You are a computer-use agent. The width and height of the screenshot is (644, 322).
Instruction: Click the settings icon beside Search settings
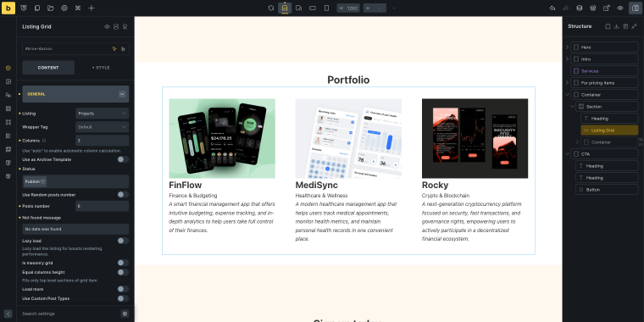(x=125, y=314)
